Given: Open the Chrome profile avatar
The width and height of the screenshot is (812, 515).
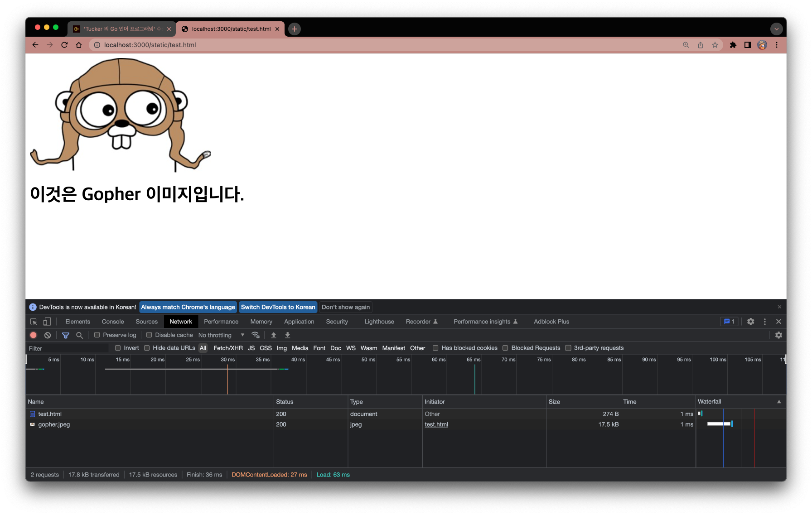Looking at the screenshot, I should [762, 45].
